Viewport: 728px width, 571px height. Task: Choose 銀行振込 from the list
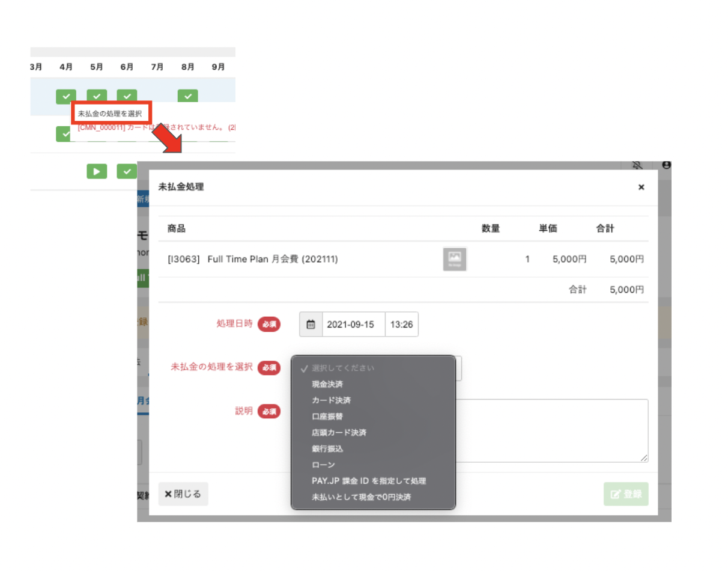point(327,449)
